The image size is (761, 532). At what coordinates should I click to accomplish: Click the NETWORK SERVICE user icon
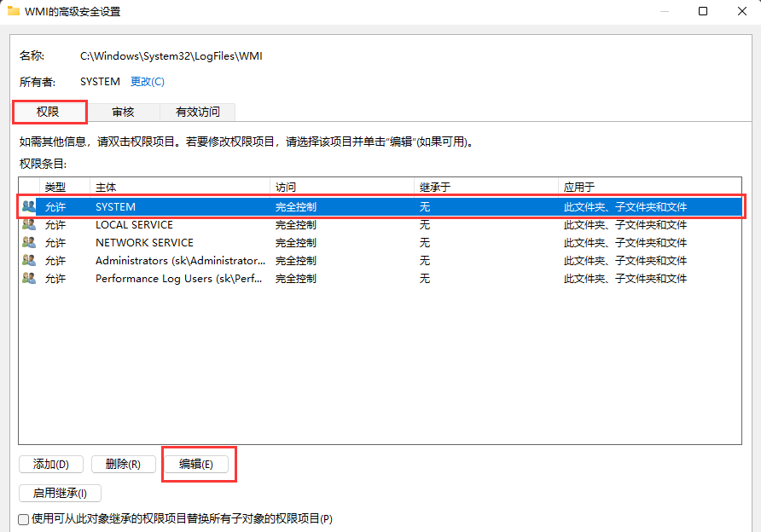point(29,243)
